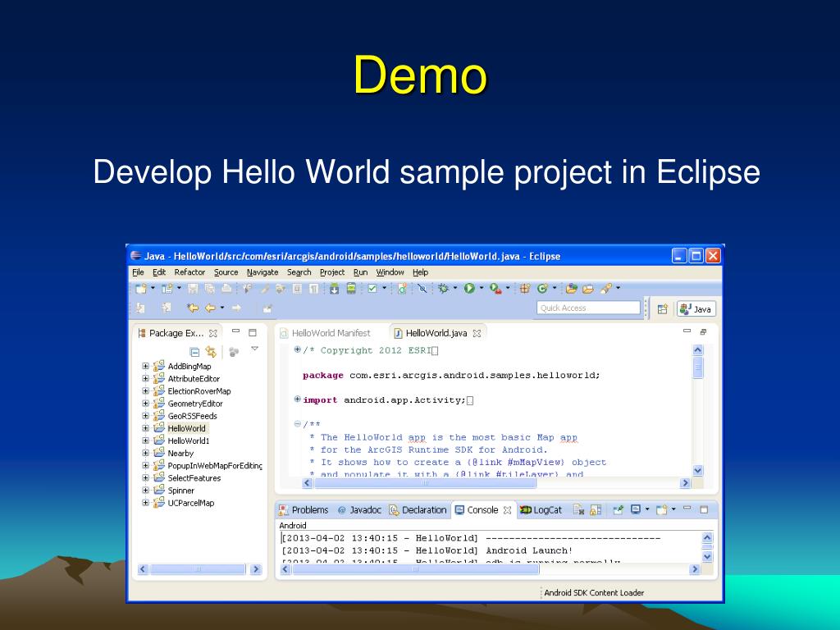Start debugging with the bug icon
The height and width of the screenshot is (630, 840).
[443, 289]
